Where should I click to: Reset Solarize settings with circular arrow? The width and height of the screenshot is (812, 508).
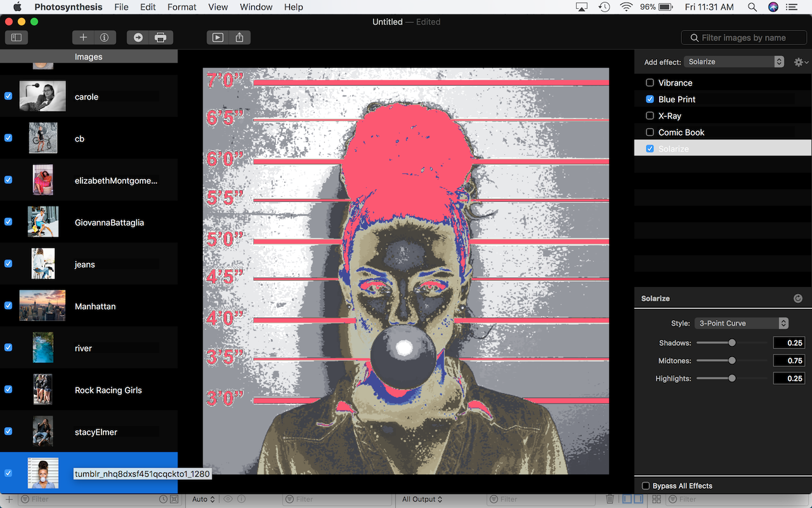click(x=797, y=298)
